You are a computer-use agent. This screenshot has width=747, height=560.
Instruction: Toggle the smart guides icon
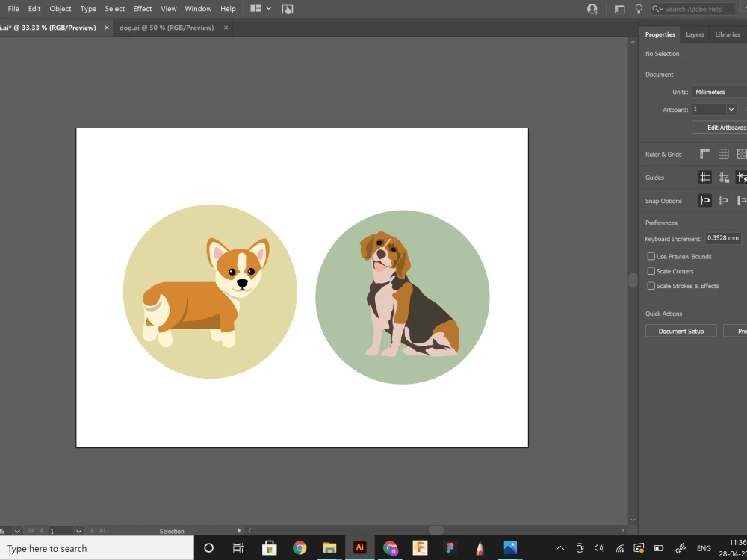point(742,178)
